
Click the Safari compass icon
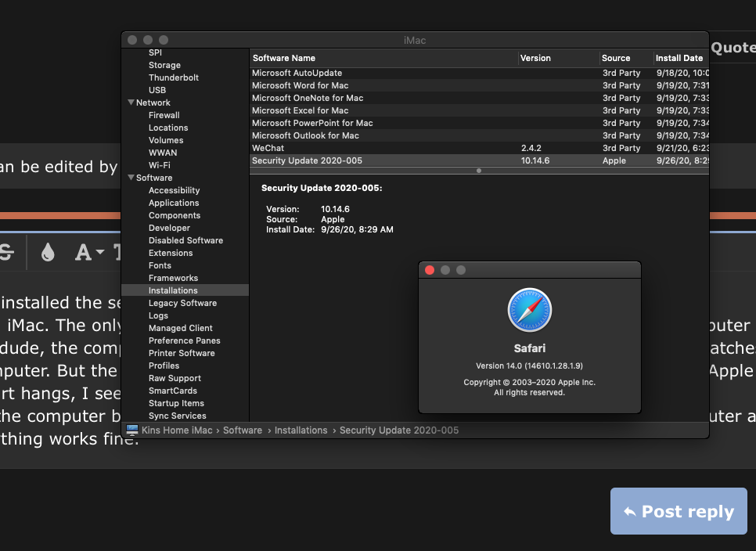tap(529, 310)
